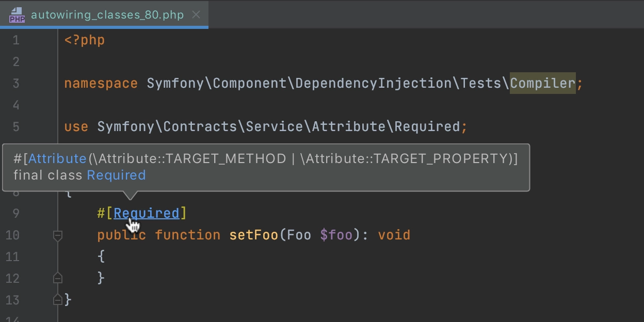Select the autowiring_classes_80.php tab
The width and height of the screenshot is (644, 322).
click(104, 14)
